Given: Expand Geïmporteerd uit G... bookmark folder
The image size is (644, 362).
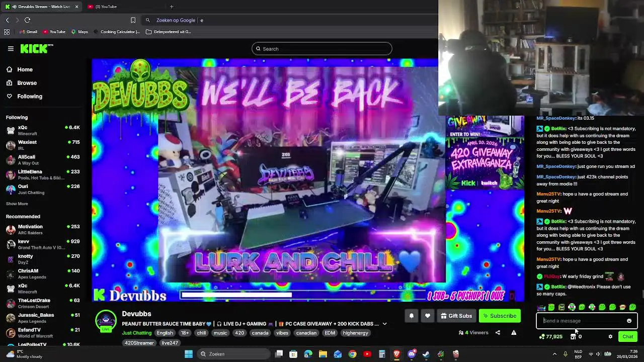Looking at the screenshot, I should [x=169, y=32].
